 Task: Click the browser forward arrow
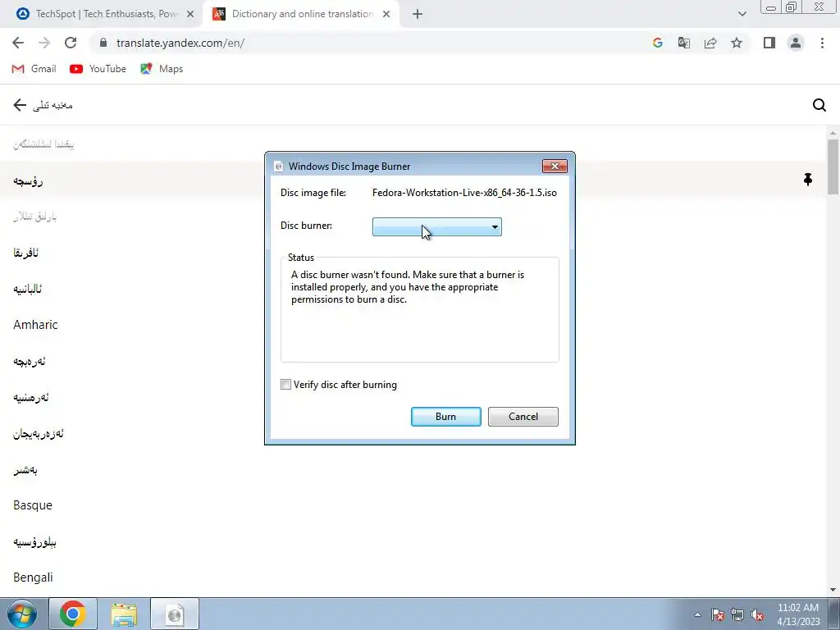(x=44, y=43)
